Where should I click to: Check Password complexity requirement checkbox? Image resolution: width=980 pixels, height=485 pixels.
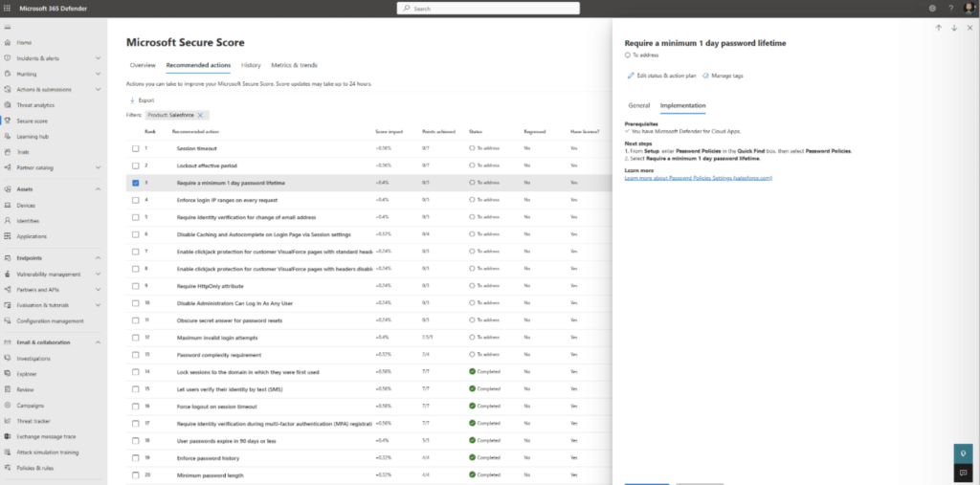tap(136, 354)
